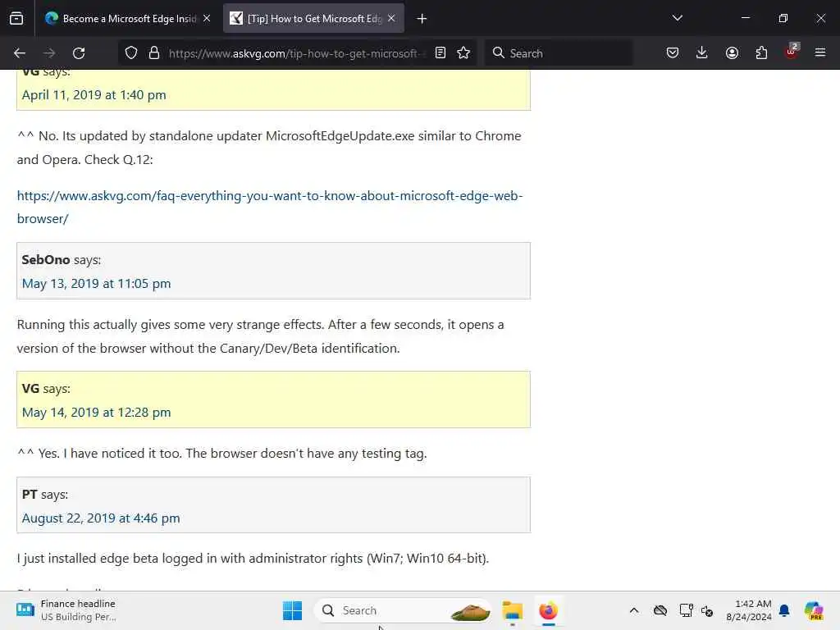
Task: Close the How to Get Microsoft Edge tab
Action: click(x=391, y=19)
